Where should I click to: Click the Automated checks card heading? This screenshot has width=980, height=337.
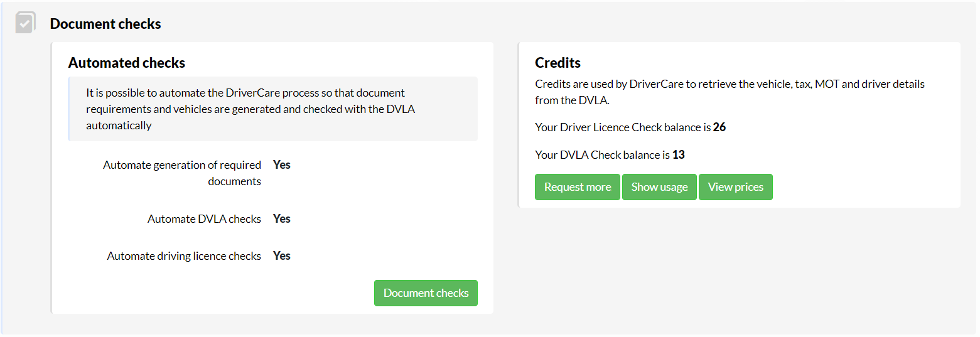127,63
